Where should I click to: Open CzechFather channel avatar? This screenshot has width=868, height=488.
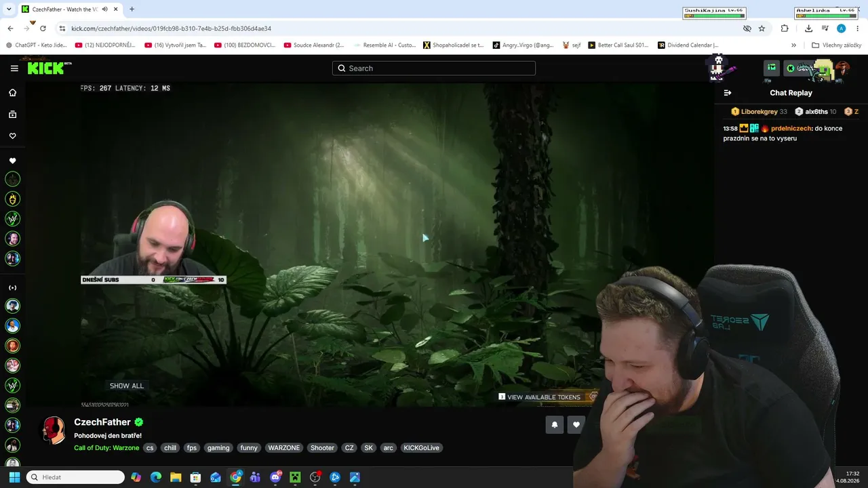[x=54, y=431]
